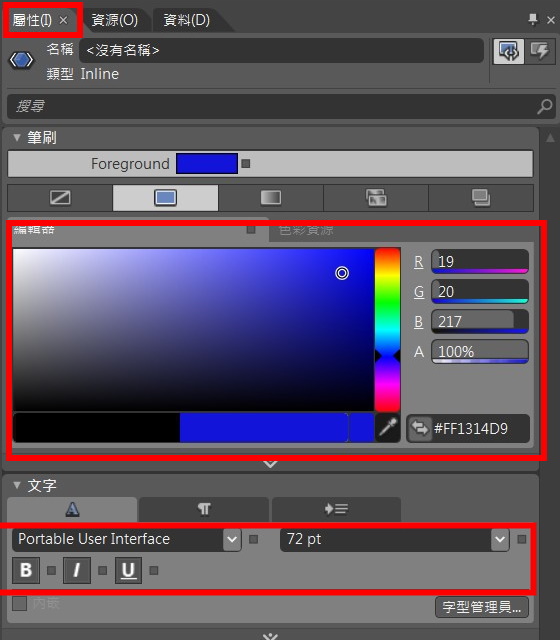Screen dimensions: 560x640
Task: Click the B value field 217
Action: (x=480, y=322)
